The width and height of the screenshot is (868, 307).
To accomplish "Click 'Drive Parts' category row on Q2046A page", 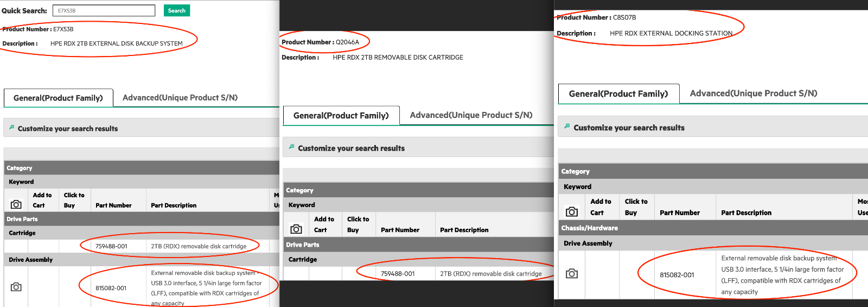I will [418, 245].
